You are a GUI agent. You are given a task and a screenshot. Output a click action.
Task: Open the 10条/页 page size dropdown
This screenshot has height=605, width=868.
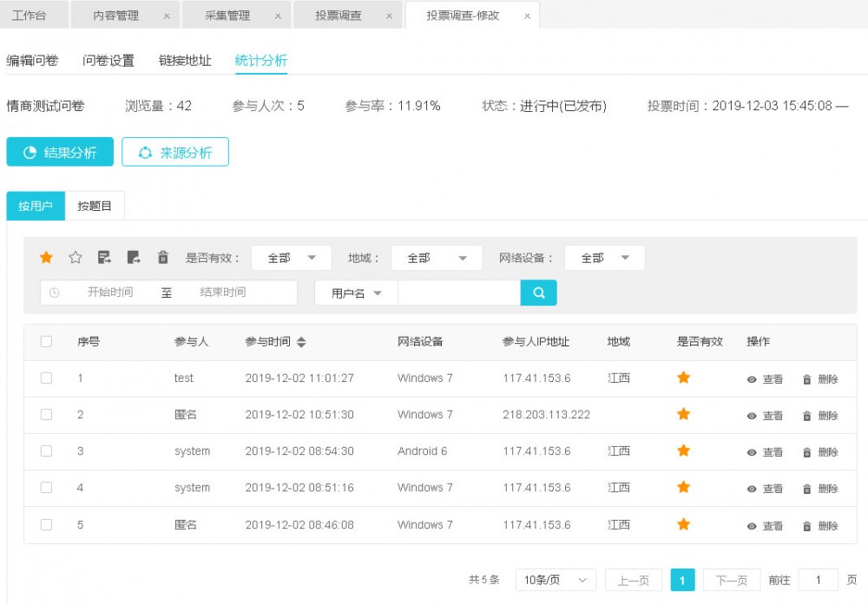555,579
